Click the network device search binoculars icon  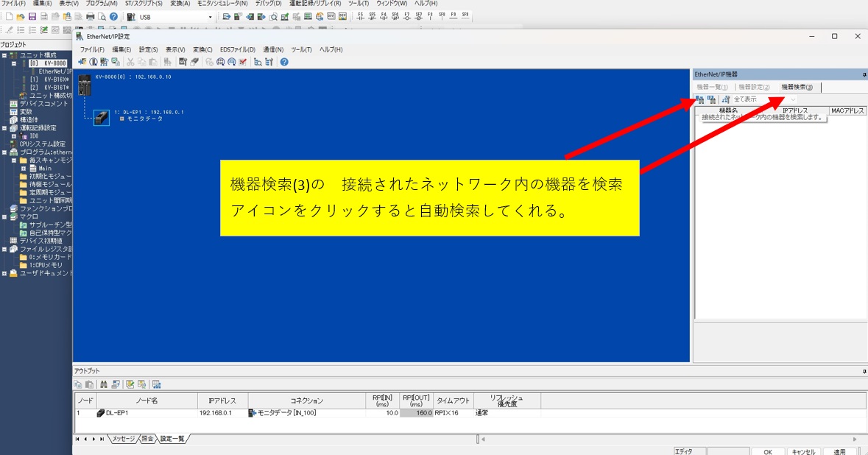click(700, 99)
